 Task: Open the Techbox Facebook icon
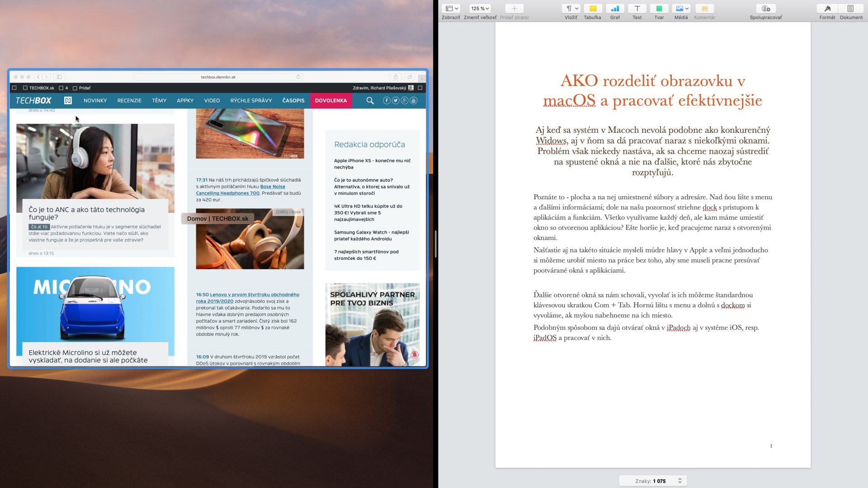pos(387,100)
